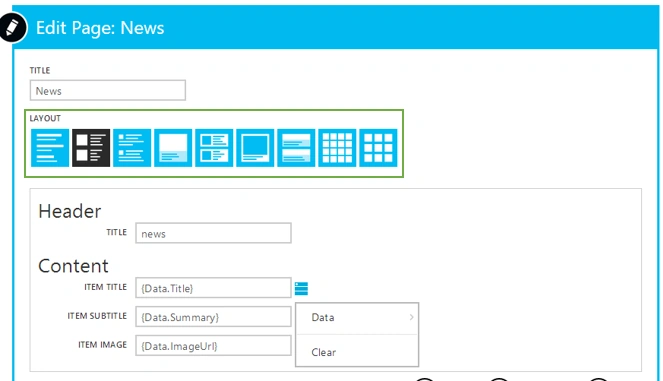Select the dense small-tile grid layout
Image resolution: width=663 pixels, height=381 pixels.
point(337,148)
